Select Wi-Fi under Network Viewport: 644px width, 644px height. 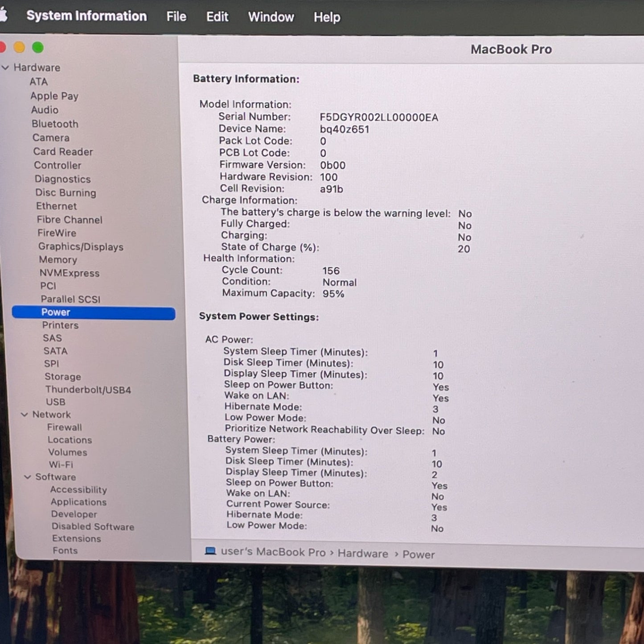click(x=61, y=464)
